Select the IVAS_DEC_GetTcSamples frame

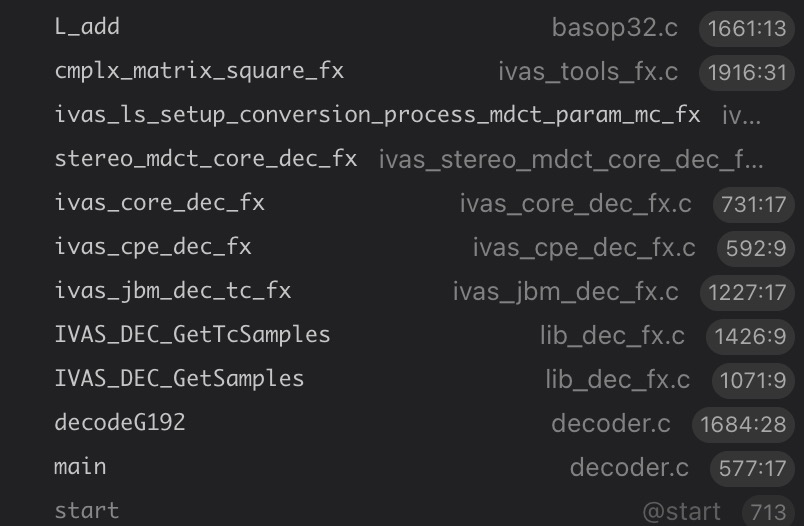pos(192,335)
